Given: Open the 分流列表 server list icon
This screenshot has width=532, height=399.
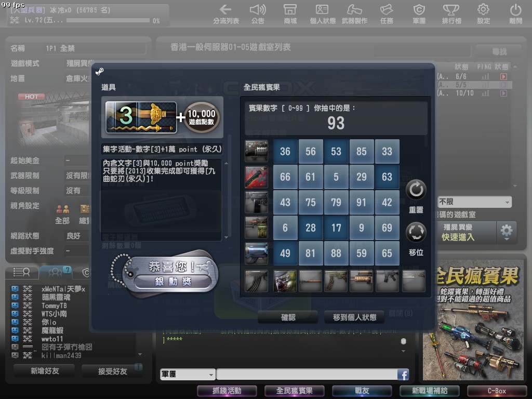Looking at the screenshot, I should pos(225,14).
